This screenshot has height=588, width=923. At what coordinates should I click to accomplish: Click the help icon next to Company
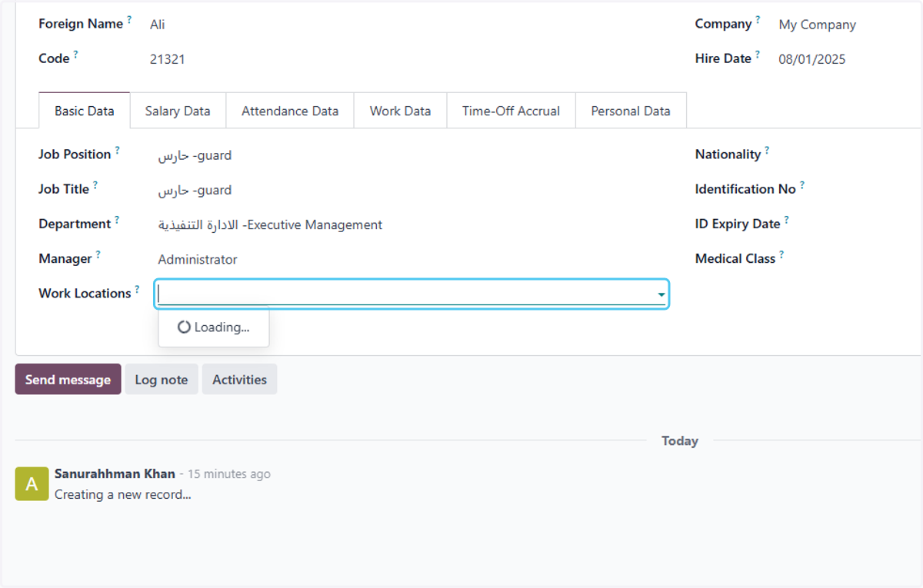(758, 19)
